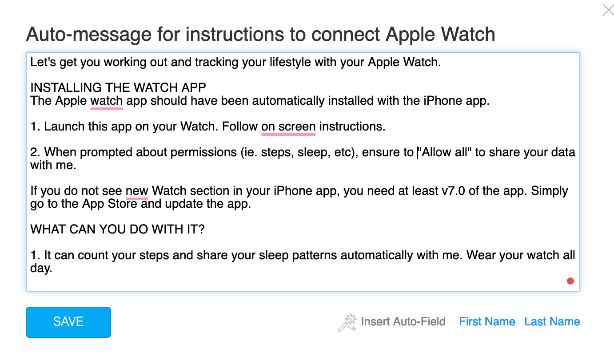Insert the First Name auto-field
This screenshot has width=614, height=364.
pos(487,321)
